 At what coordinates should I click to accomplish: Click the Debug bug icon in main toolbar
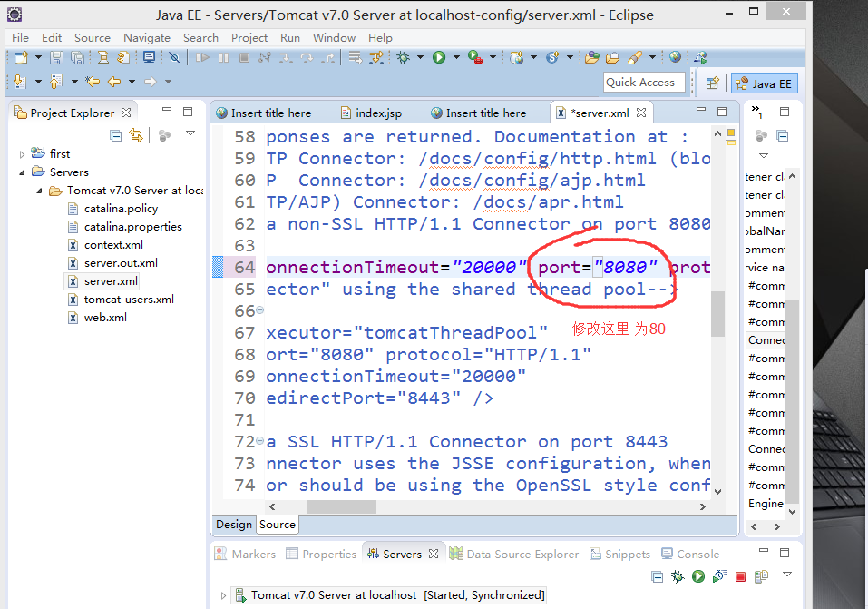tap(404, 57)
